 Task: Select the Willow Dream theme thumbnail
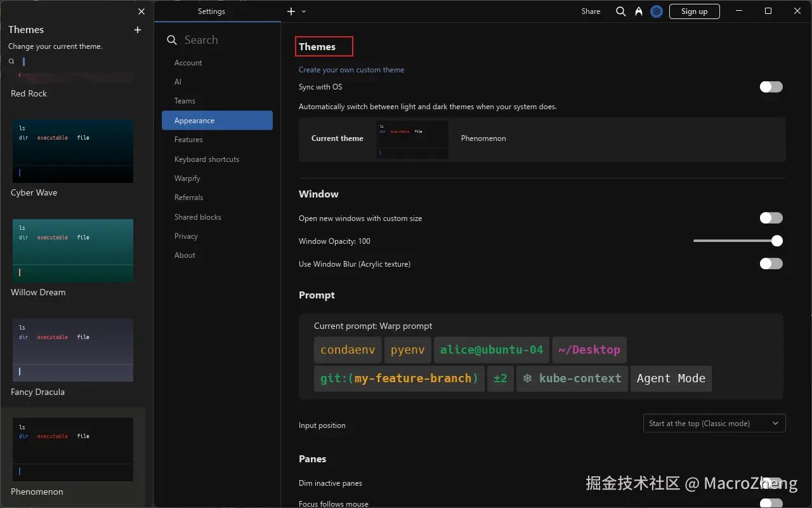pos(73,251)
